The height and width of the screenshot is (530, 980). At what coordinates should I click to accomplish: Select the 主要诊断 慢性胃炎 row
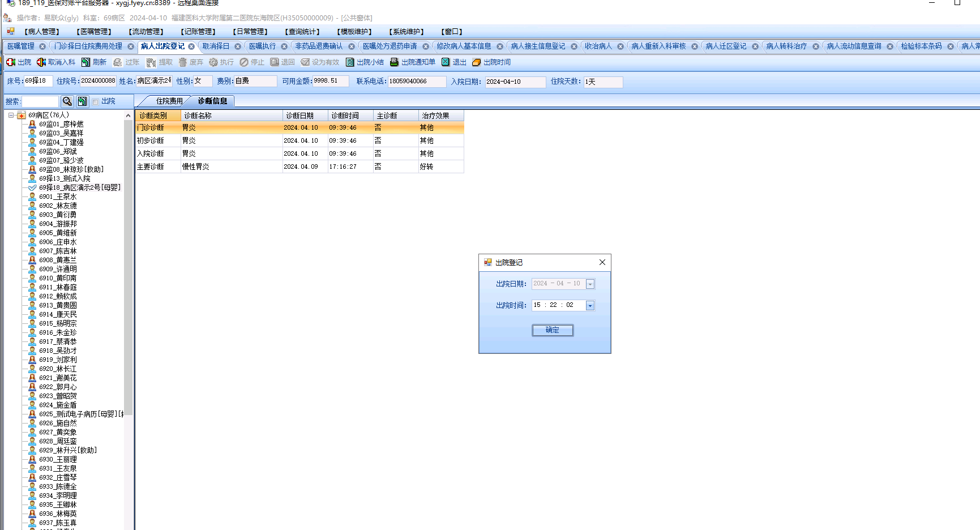click(299, 166)
